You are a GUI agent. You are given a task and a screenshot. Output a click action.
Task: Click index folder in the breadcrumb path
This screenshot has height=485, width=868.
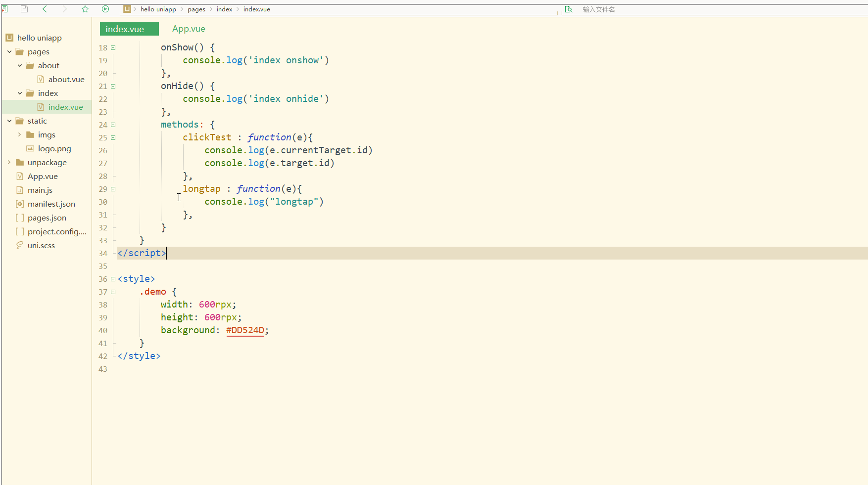224,9
